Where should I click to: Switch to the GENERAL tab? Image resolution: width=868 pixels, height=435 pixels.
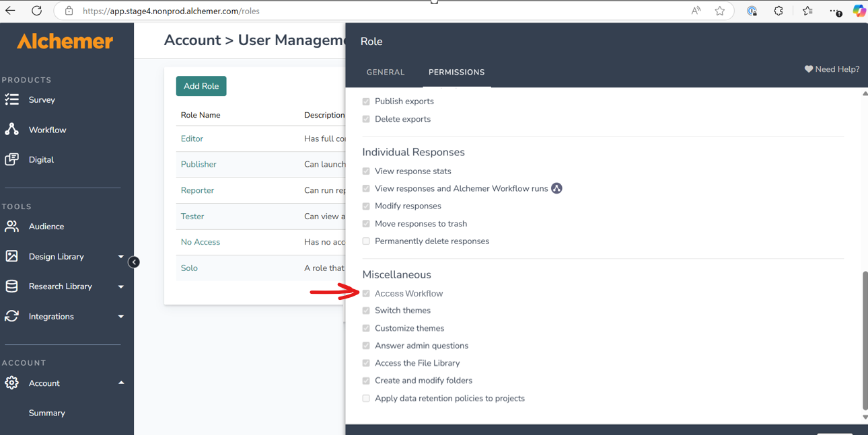(x=386, y=72)
